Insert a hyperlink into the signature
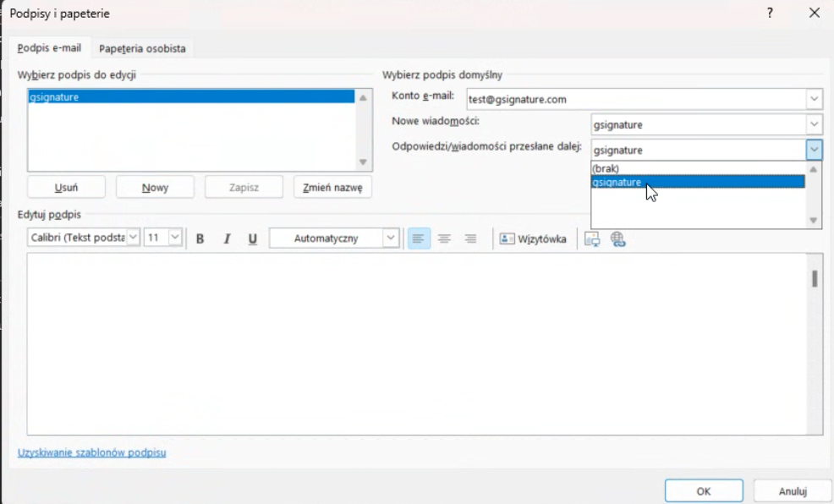 [x=617, y=238]
